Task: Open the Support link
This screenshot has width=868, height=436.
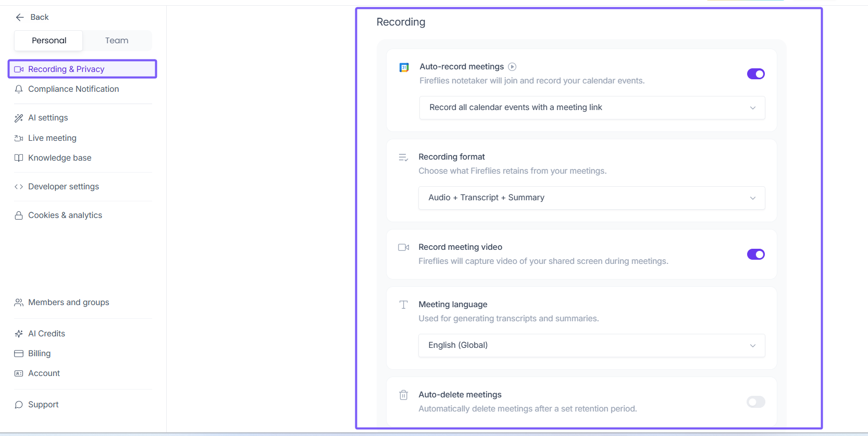Action: 43,405
